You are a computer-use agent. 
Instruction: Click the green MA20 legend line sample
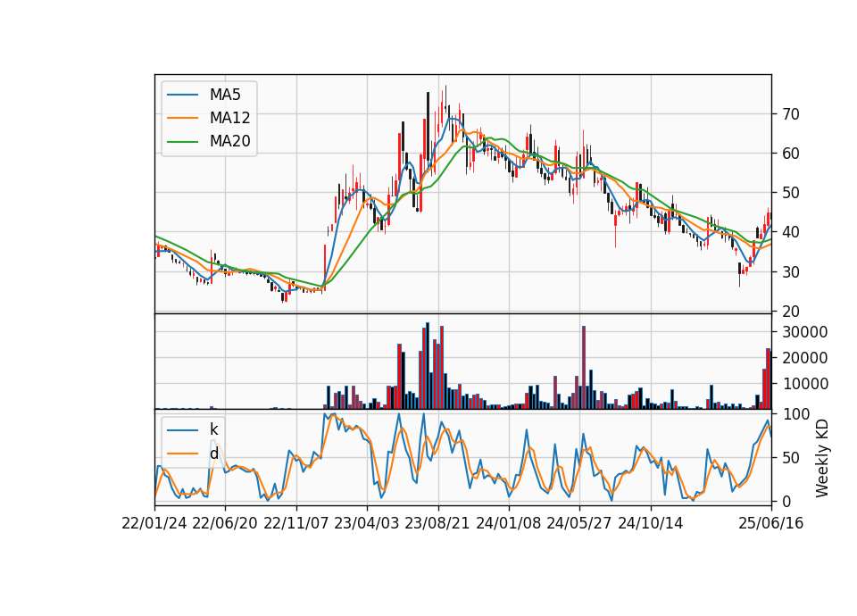[x=182, y=141]
